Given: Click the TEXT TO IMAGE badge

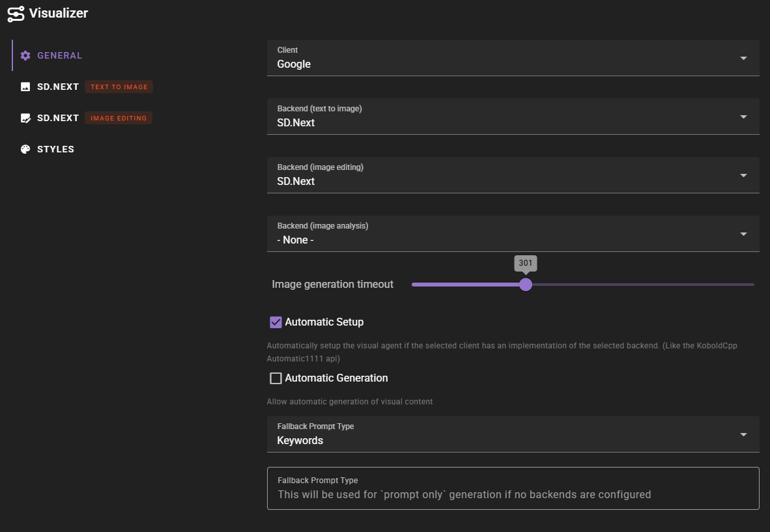Looking at the screenshot, I should coord(119,86).
